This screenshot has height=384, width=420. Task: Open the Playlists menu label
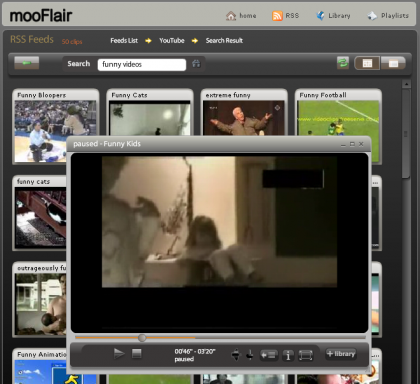point(395,16)
